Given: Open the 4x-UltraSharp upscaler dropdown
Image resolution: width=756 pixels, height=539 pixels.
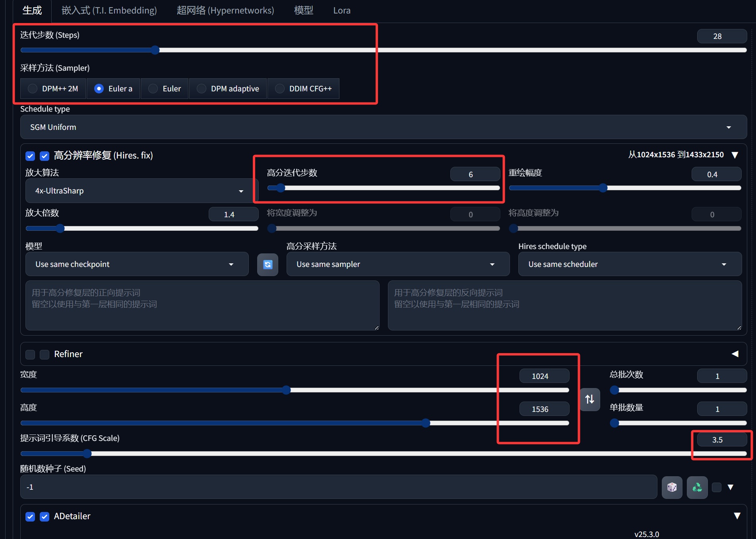Looking at the screenshot, I should pos(139,191).
